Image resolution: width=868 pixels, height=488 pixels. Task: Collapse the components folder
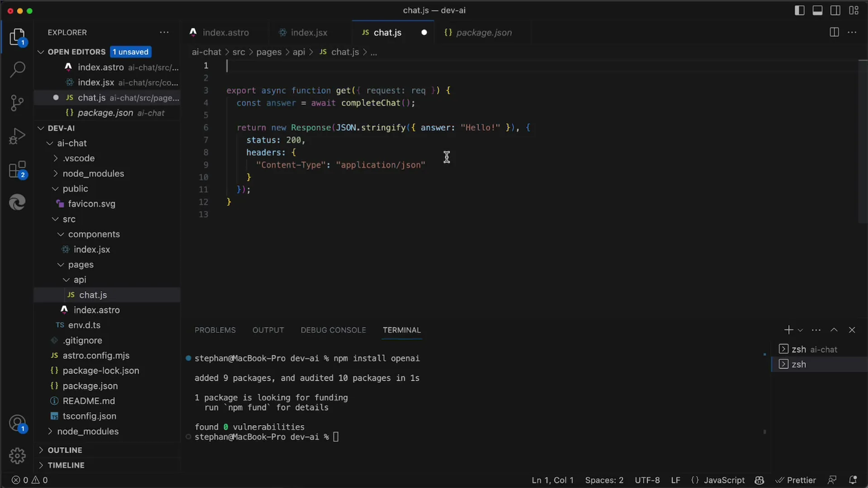61,234
